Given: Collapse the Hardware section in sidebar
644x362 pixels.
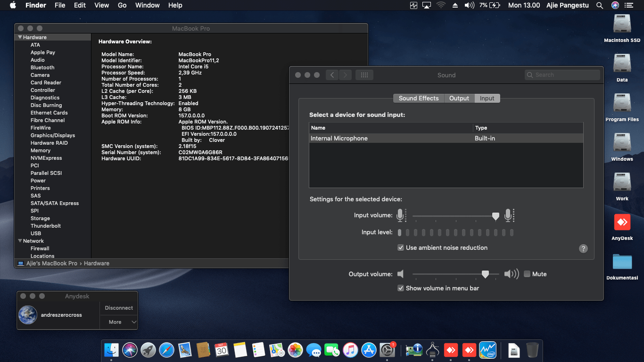Looking at the screenshot, I should click(x=20, y=37).
